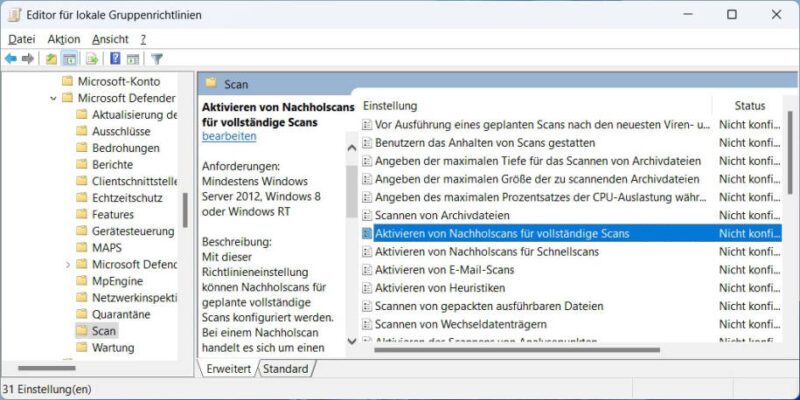The width and height of the screenshot is (800, 400).
Task: Collapse the Microsoft Defender tree node
Action: click(x=53, y=98)
